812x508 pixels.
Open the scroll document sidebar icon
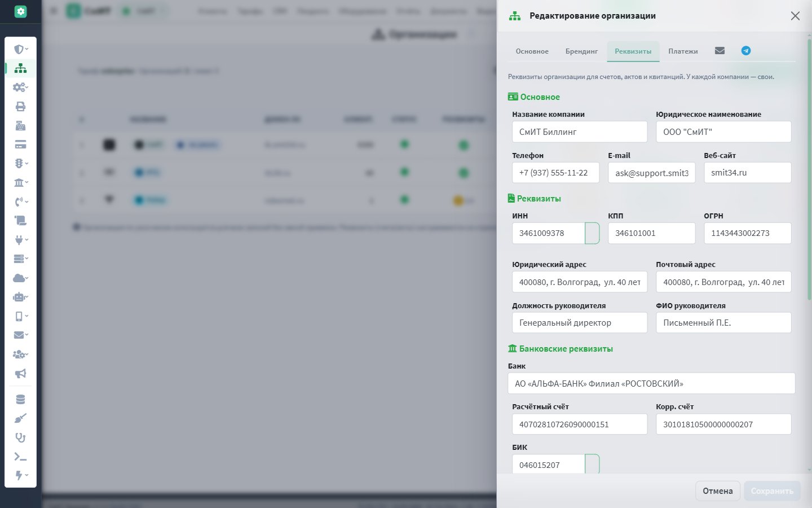[20, 221]
